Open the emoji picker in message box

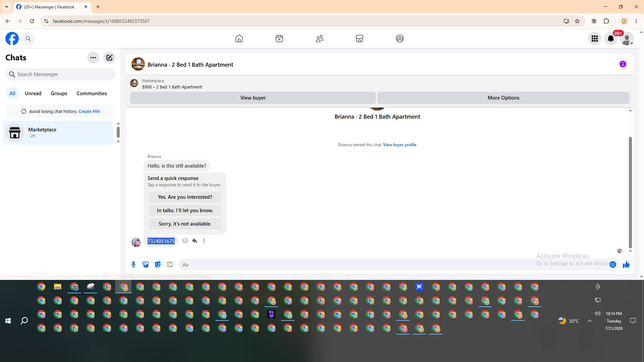point(613,264)
